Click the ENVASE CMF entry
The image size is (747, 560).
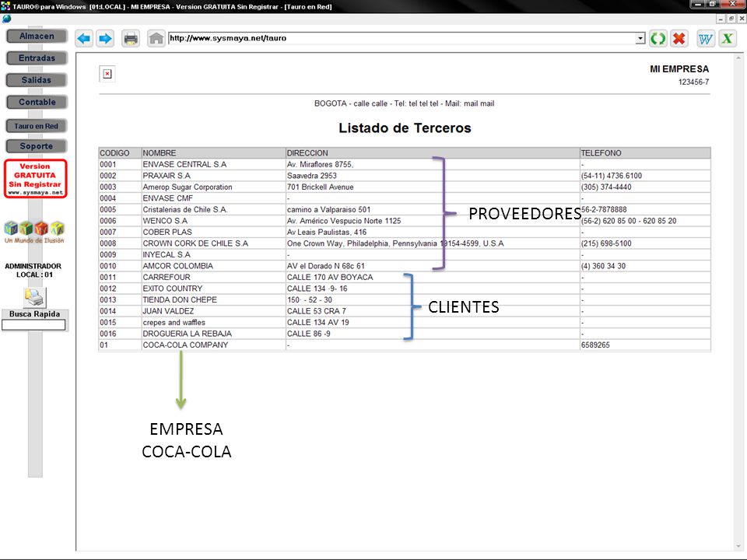tap(168, 198)
